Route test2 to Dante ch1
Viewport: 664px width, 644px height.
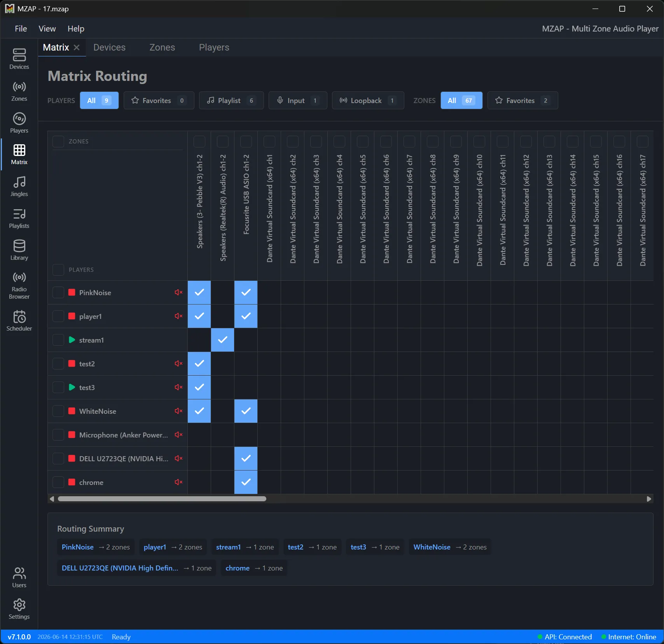(269, 364)
